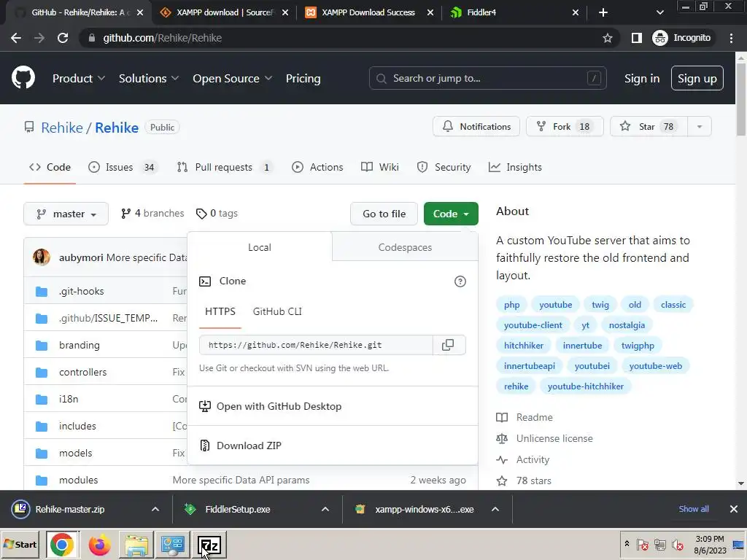Image resolution: width=747 pixels, height=560 pixels.
Task: Toggle the browser side panel icon
Action: pyautogui.click(x=636, y=38)
